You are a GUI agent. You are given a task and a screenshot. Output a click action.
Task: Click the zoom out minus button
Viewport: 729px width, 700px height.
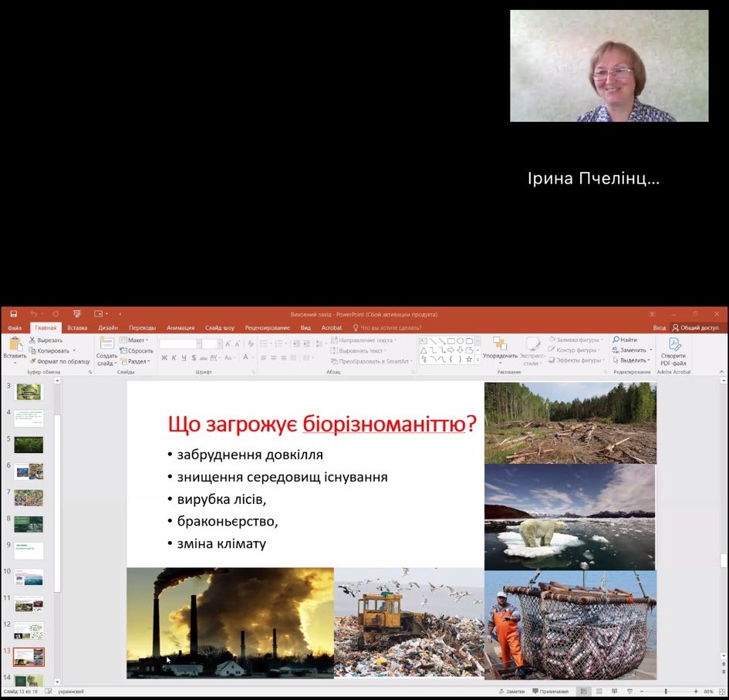coord(642,692)
